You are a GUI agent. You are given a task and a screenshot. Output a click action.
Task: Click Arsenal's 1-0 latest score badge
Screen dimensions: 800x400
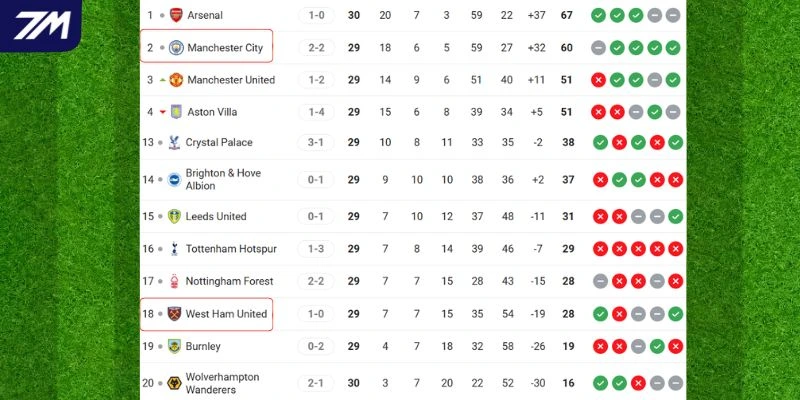316,15
